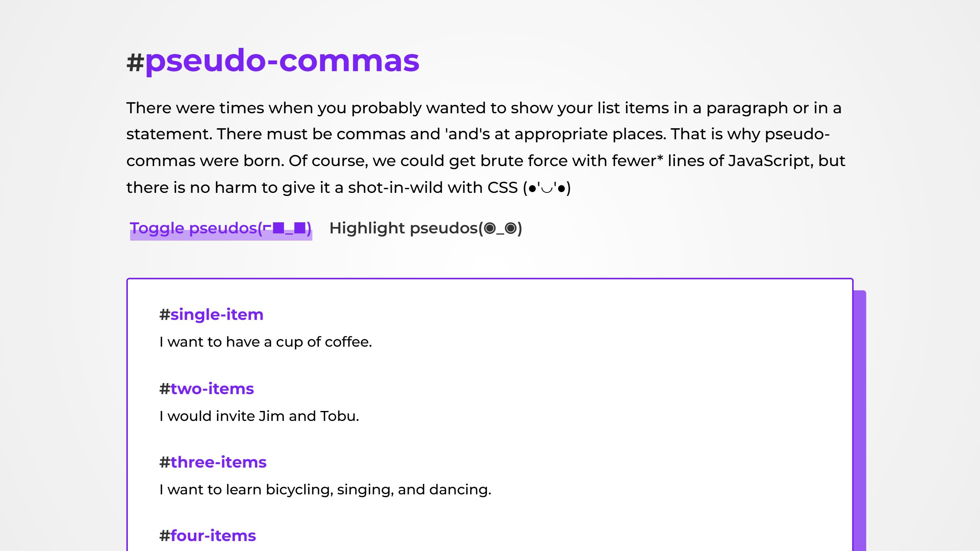The image size is (980, 551).
Task: Open the #pseudo-commas main heading
Action: click(282, 61)
